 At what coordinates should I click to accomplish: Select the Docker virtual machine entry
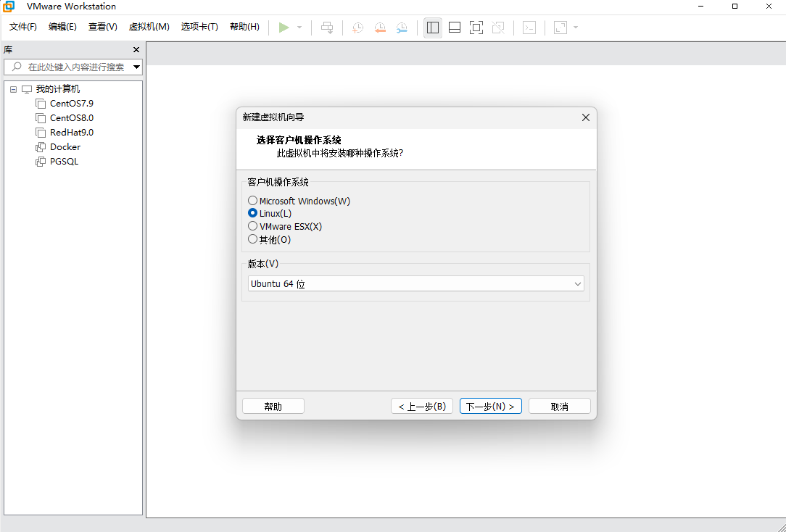65,147
